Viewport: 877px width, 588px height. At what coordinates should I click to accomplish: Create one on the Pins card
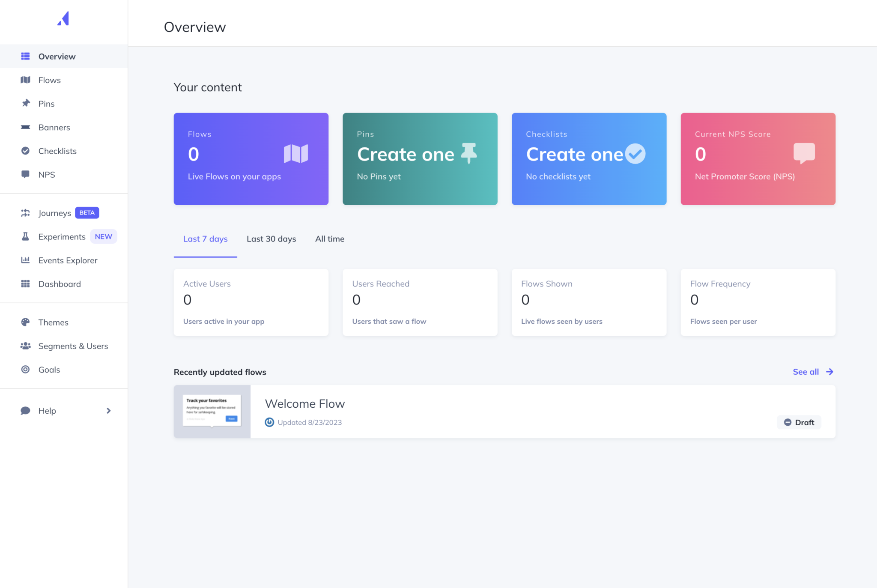point(406,154)
